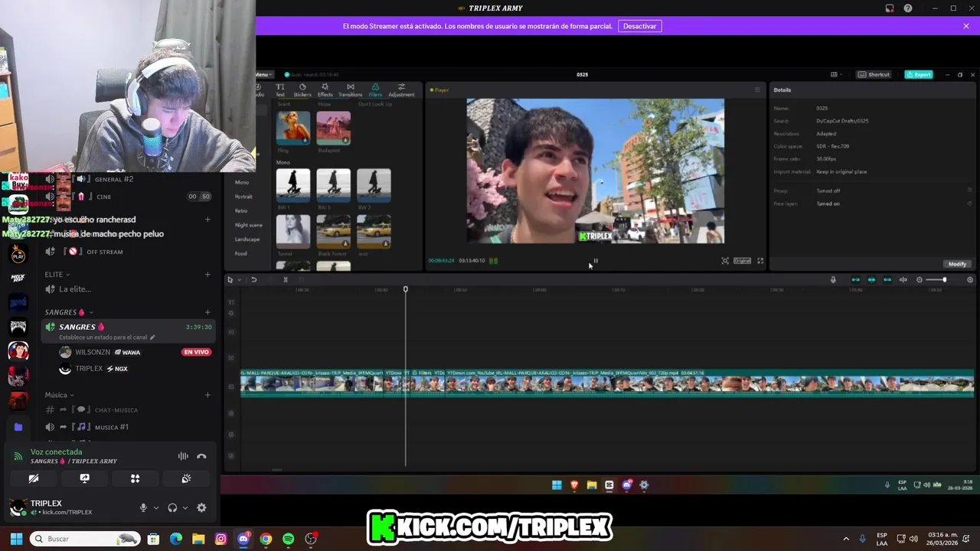
Task: Open the Stickers tab in CapCut
Action: click(x=302, y=90)
